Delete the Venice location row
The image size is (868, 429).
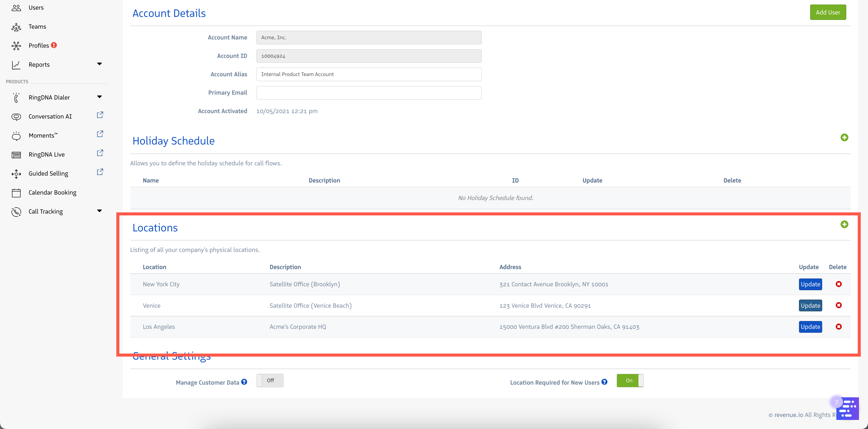point(838,305)
